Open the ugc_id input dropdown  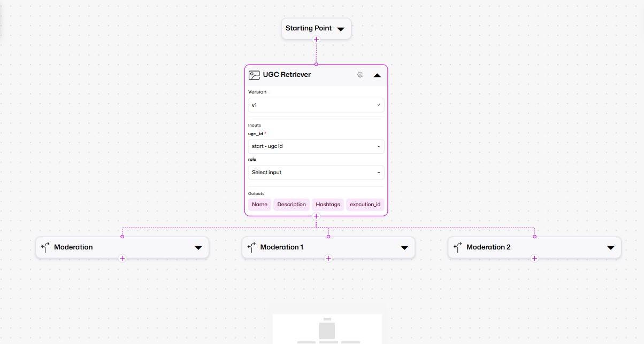316,146
